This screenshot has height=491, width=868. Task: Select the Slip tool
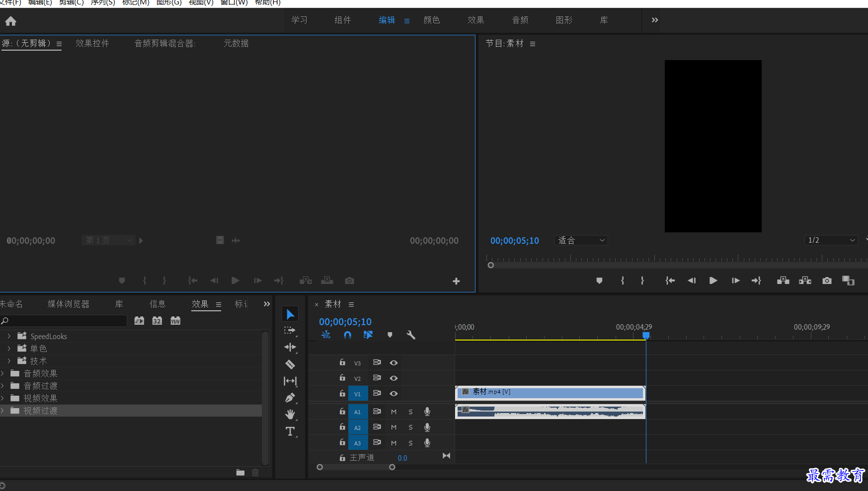click(290, 381)
